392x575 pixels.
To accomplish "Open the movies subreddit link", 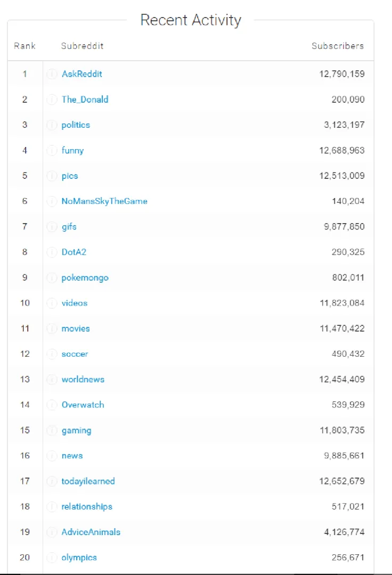I will pyautogui.click(x=76, y=328).
